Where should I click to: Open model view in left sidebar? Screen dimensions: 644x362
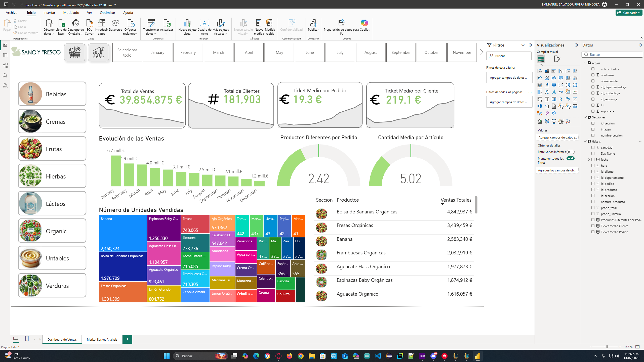5,65
